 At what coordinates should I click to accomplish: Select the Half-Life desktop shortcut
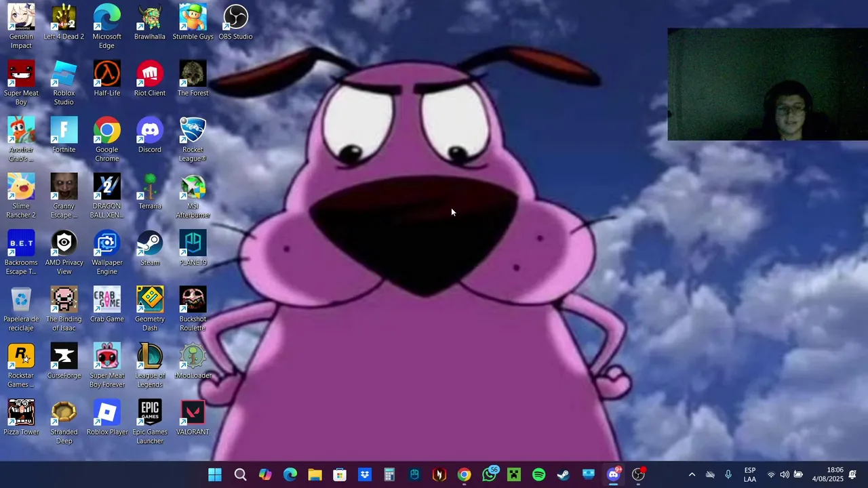(x=106, y=79)
